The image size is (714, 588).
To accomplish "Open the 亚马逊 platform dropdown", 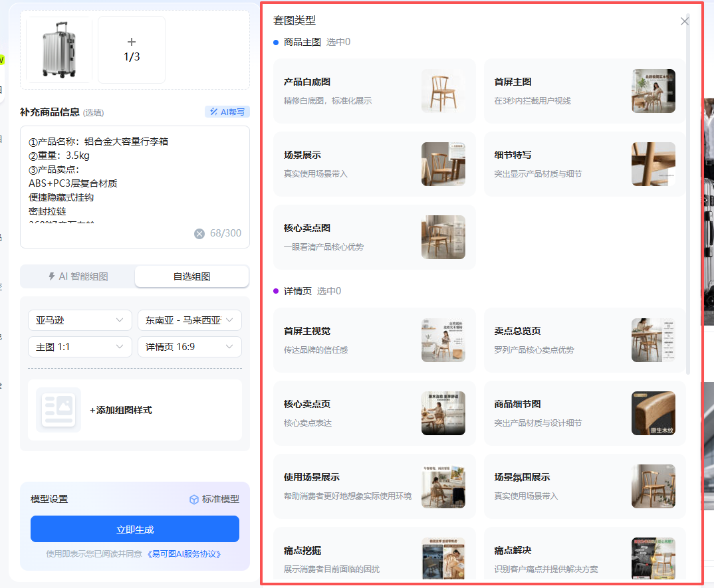I will tap(80, 320).
